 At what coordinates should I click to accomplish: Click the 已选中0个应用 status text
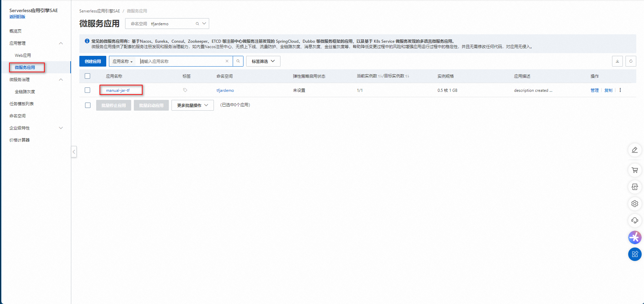(x=235, y=105)
